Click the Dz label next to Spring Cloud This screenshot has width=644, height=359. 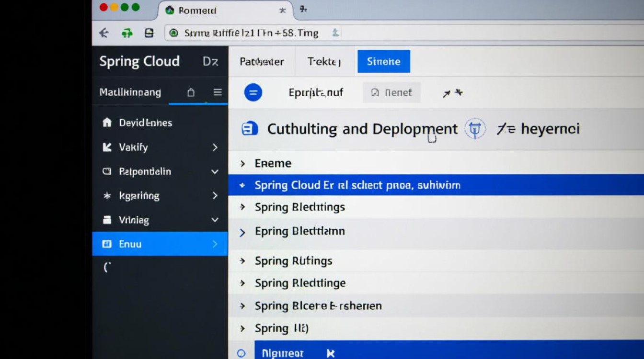coord(210,61)
